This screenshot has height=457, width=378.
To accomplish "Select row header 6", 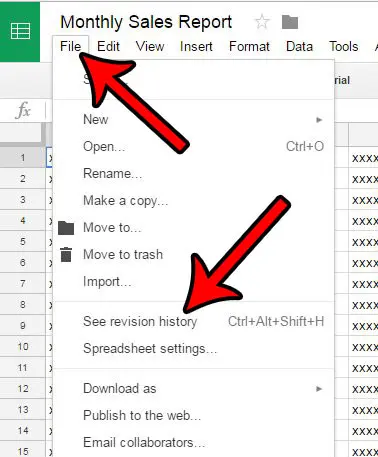I will click(23, 262).
